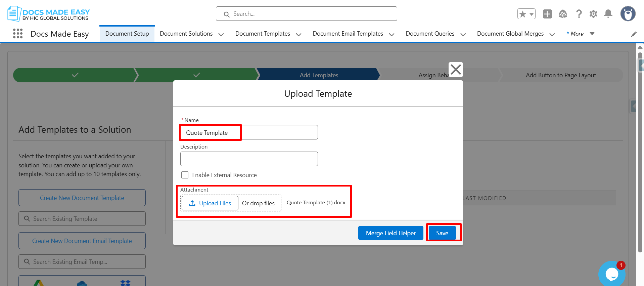Open the Document Email Templates tab
The width and height of the screenshot is (644, 286).
pyautogui.click(x=348, y=34)
